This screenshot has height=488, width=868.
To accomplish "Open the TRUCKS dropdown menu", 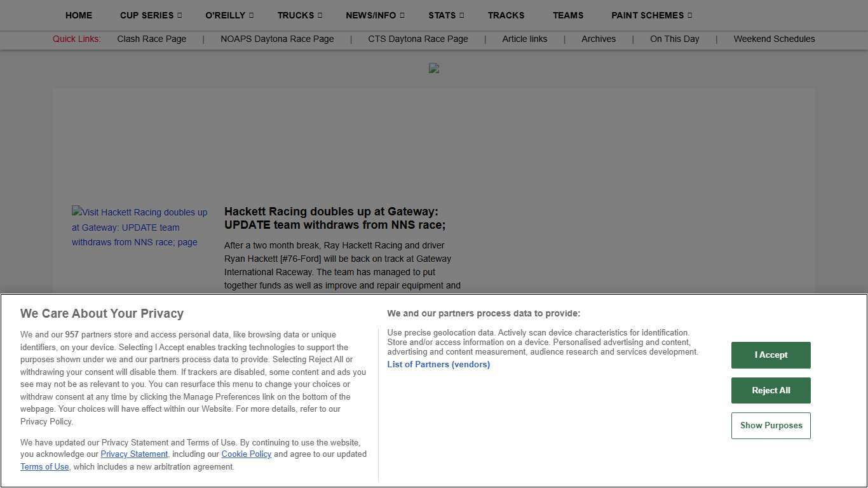I will coord(295,15).
